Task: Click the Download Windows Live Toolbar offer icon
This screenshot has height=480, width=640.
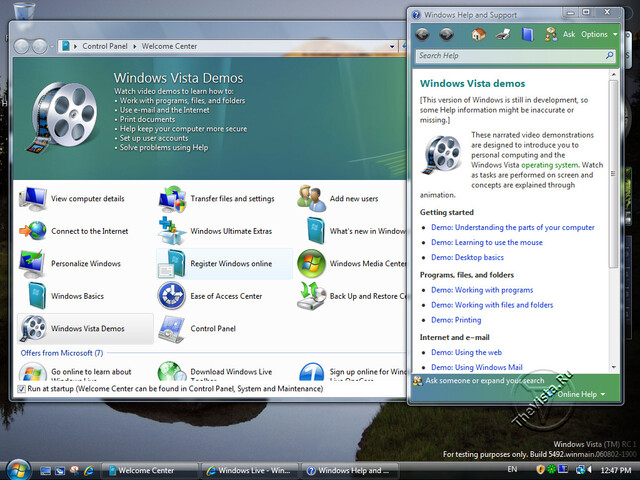Action: point(172,371)
